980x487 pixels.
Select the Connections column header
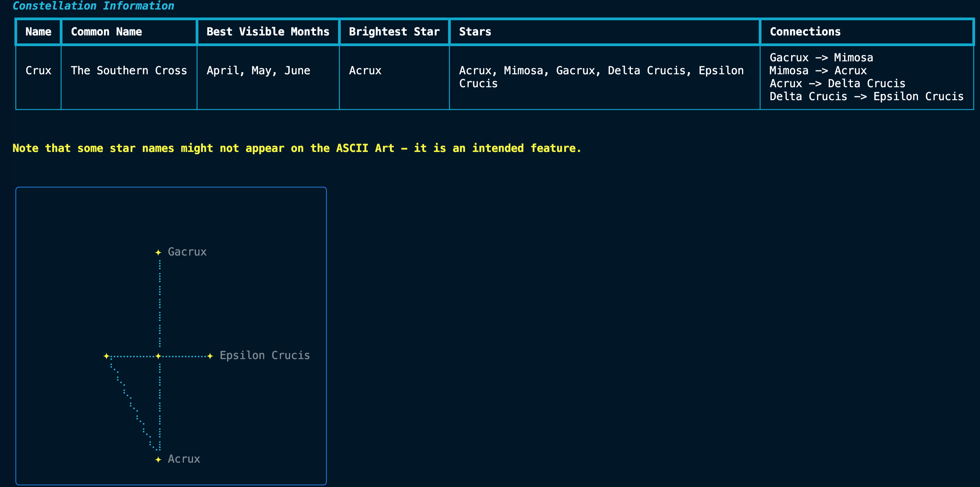867,32
